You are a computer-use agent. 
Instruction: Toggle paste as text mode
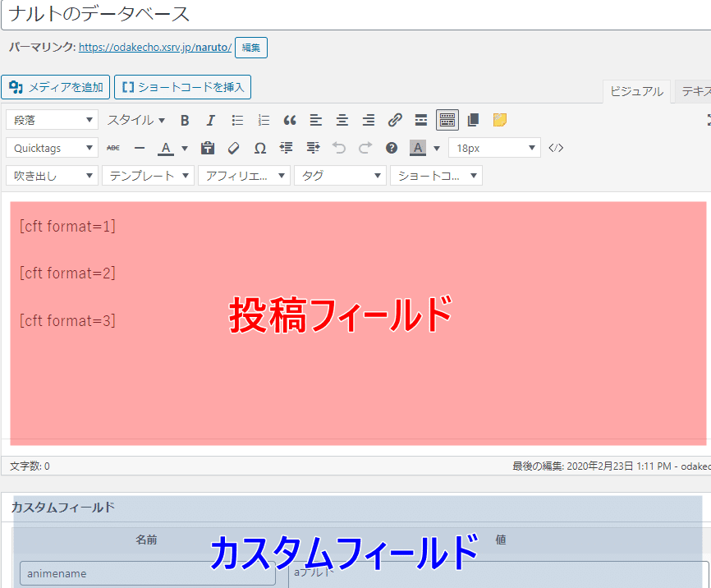[x=207, y=149]
